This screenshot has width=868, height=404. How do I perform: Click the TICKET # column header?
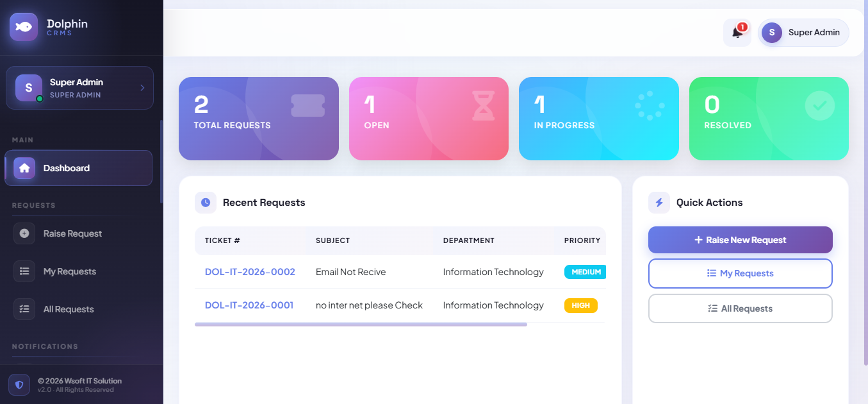(222, 240)
